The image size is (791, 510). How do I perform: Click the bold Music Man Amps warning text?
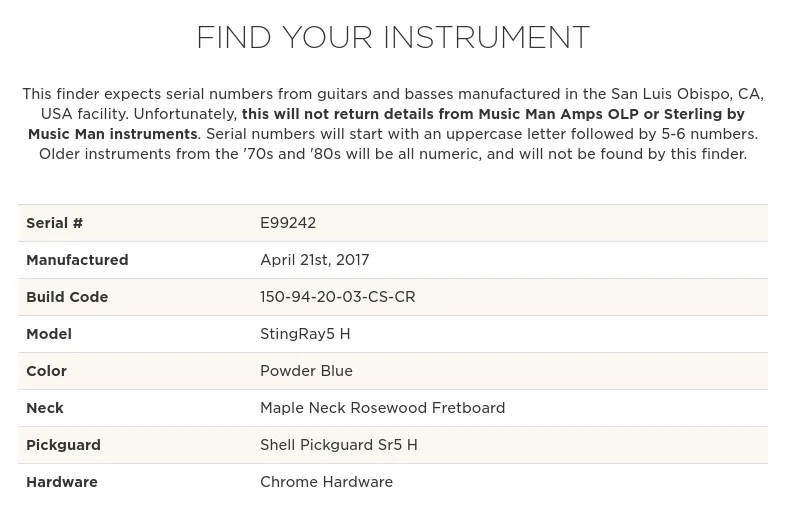[x=492, y=114]
